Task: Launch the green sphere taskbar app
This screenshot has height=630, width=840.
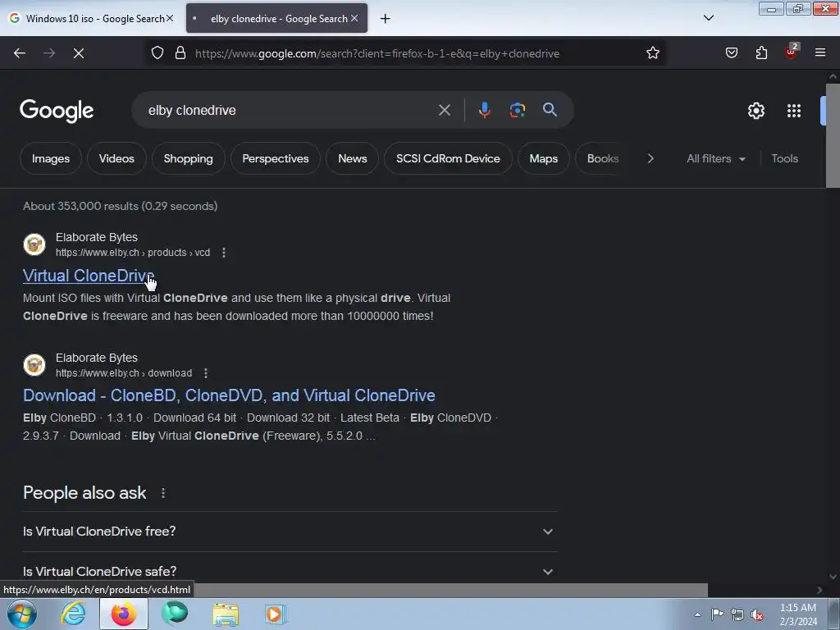Action: tap(175, 614)
